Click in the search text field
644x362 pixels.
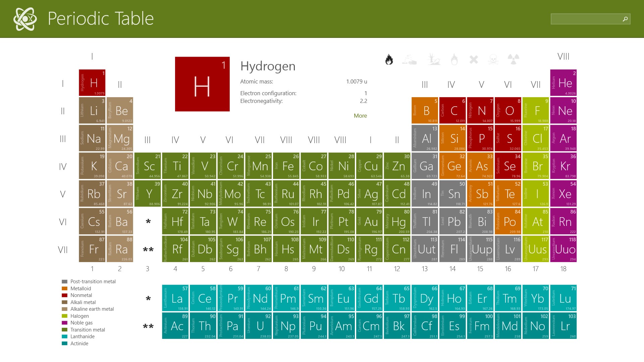pyautogui.click(x=585, y=19)
